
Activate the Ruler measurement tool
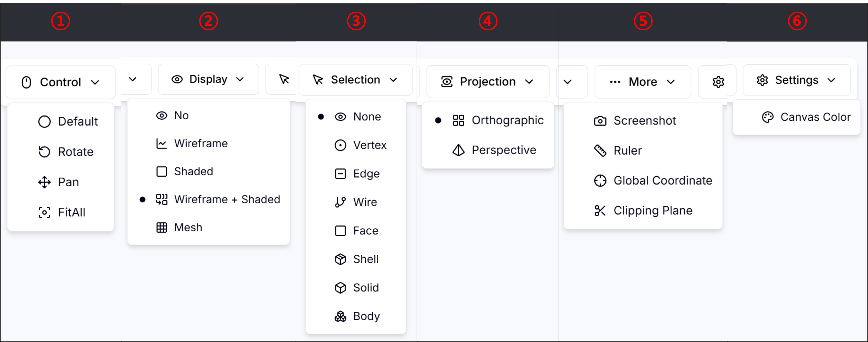[x=600, y=150]
